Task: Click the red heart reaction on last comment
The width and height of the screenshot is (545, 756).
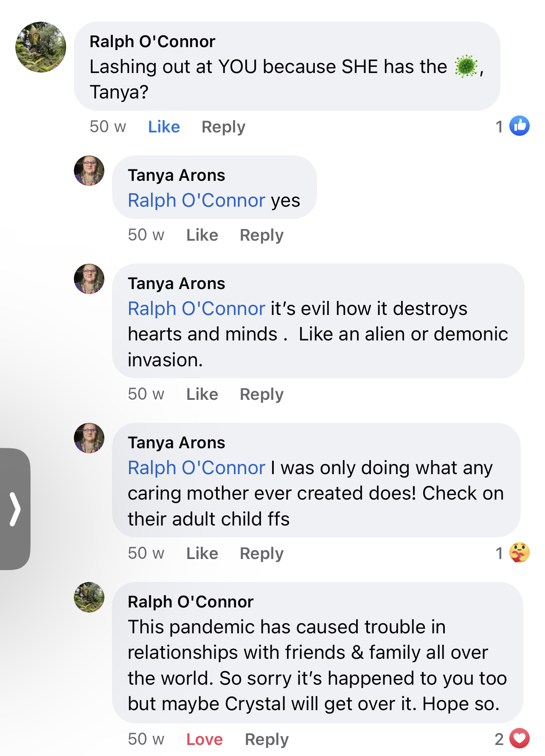Action: (x=520, y=738)
